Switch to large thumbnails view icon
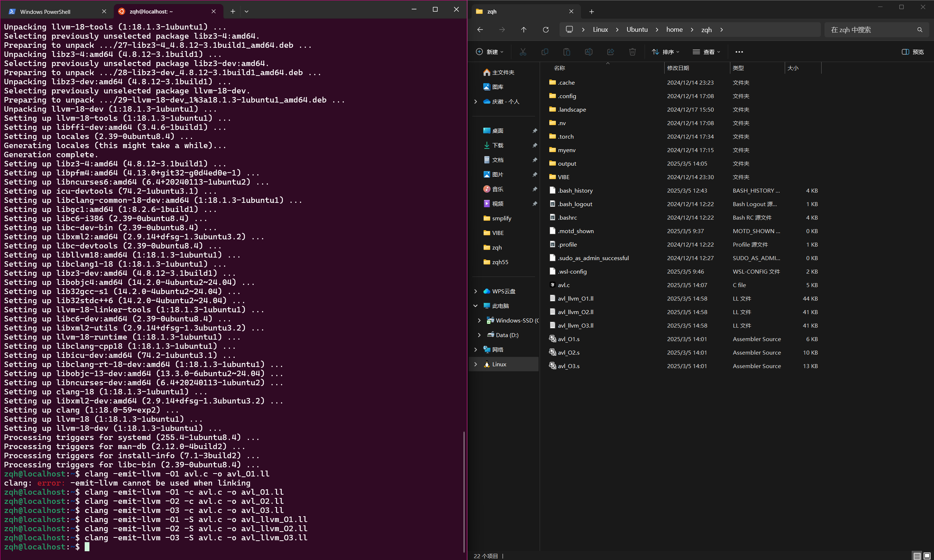This screenshot has width=934, height=560. click(927, 556)
